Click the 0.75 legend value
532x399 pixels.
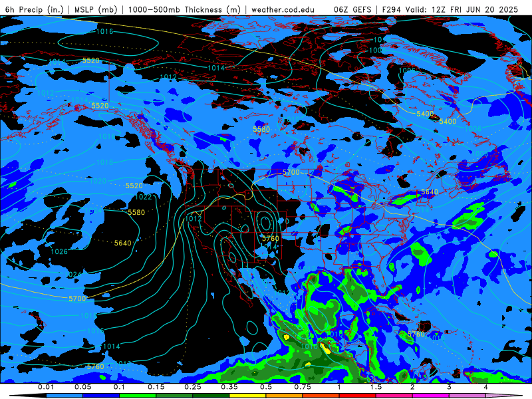click(x=303, y=387)
